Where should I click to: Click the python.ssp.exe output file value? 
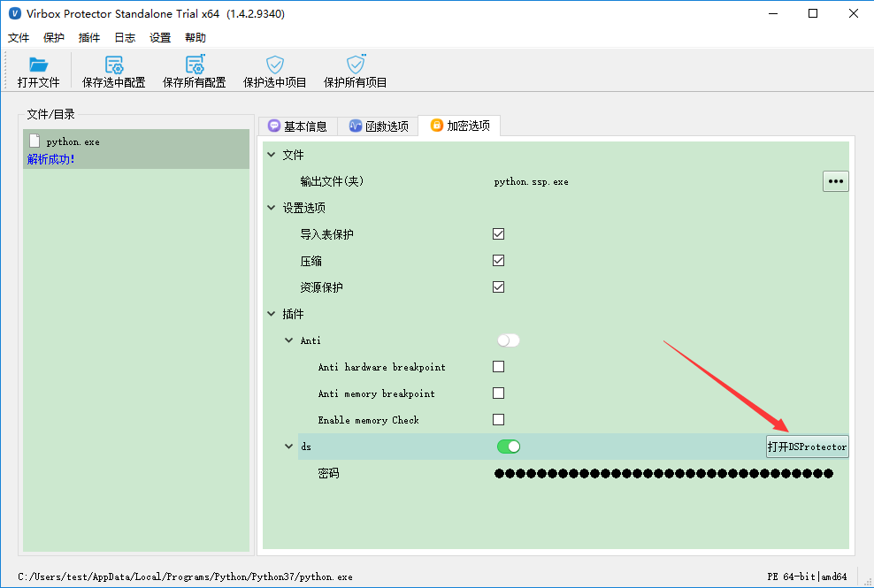click(531, 181)
